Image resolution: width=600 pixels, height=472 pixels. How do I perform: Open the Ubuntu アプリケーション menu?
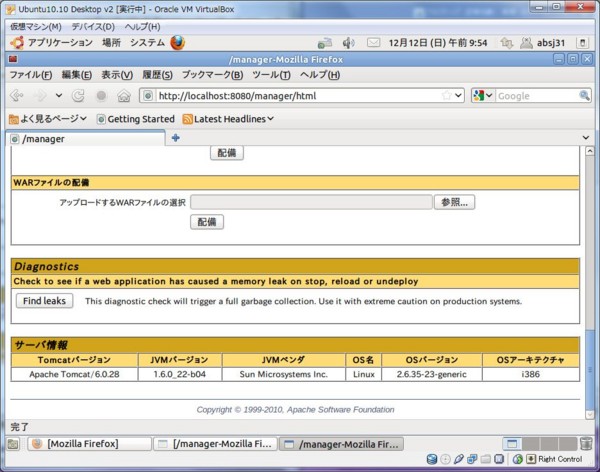(x=51, y=42)
